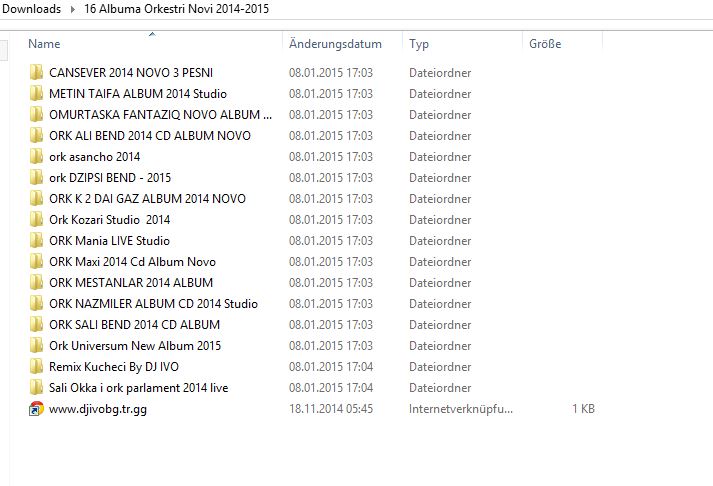The image size is (713, 486).
Task: Select the www.djivobg.tr.gg shortcut name
Action: click(98, 408)
